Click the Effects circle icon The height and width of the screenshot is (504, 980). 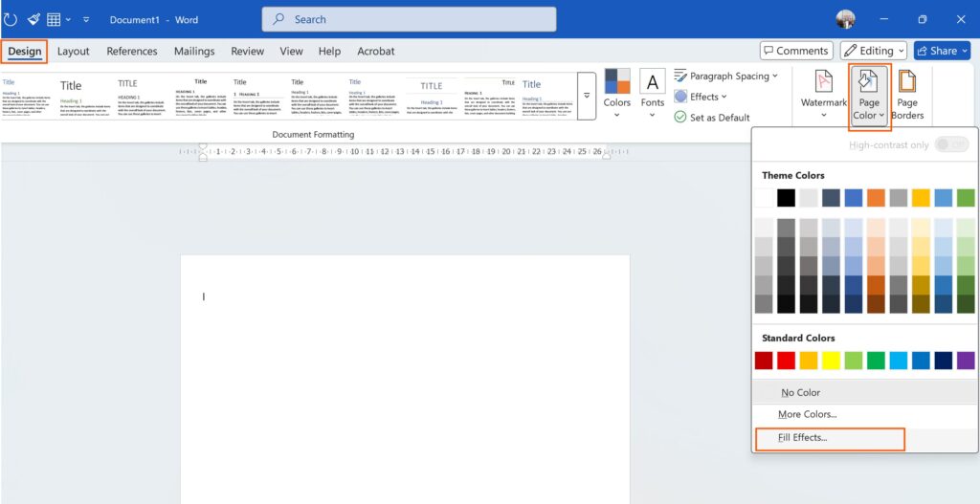click(x=680, y=97)
